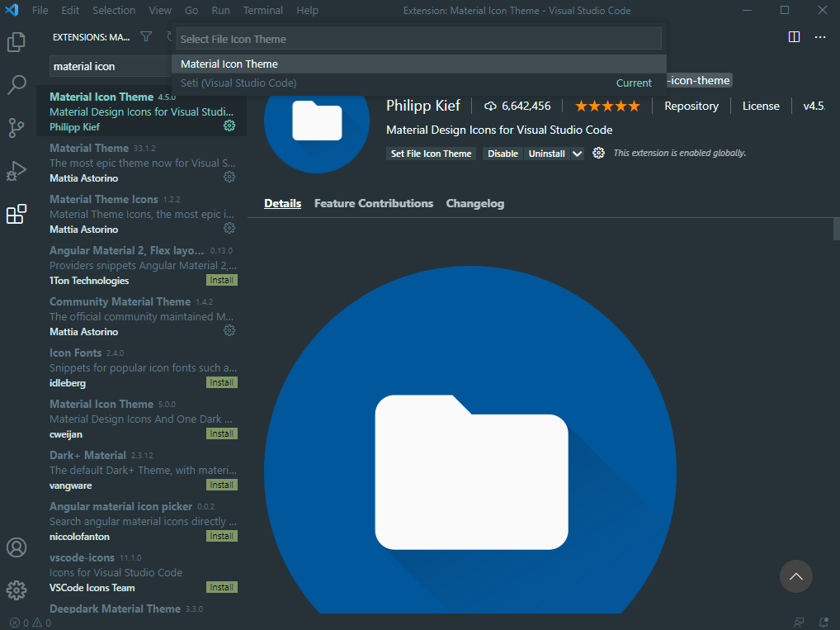Viewport: 840px width, 630px height.
Task: Click the VS Code logo icon
Action: click(x=12, y=10)
